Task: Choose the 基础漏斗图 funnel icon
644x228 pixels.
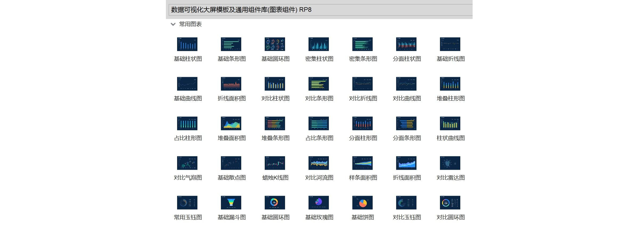Action: (231, 203)
